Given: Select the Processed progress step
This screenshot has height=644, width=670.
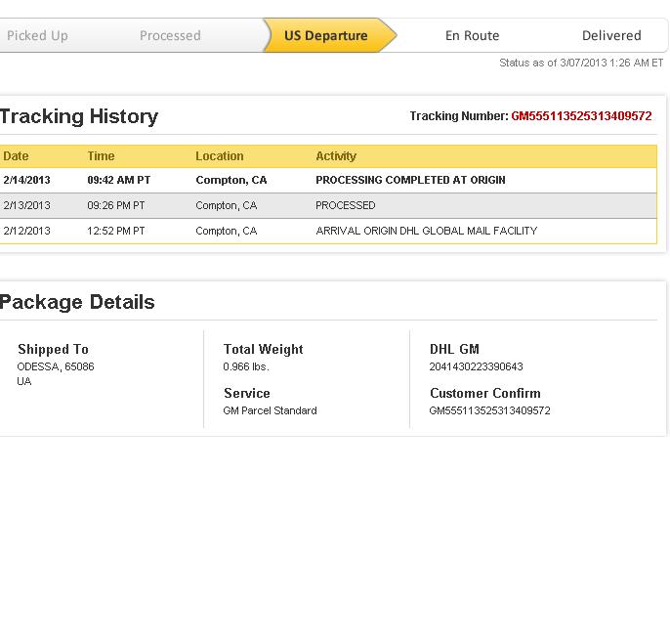Looking at the screenshot, I should [170, 35].
